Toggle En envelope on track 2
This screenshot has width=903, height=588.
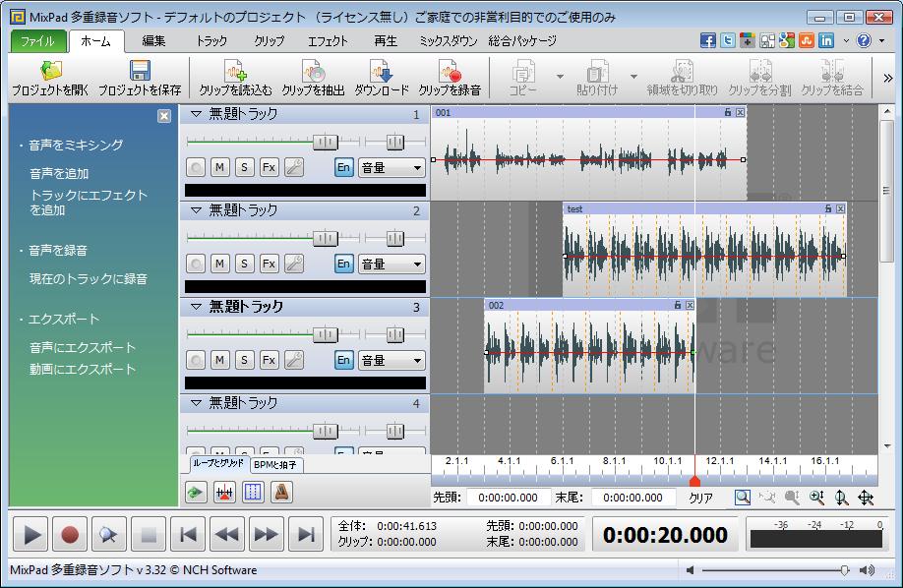pyautogui.click(x=344, y=264)
